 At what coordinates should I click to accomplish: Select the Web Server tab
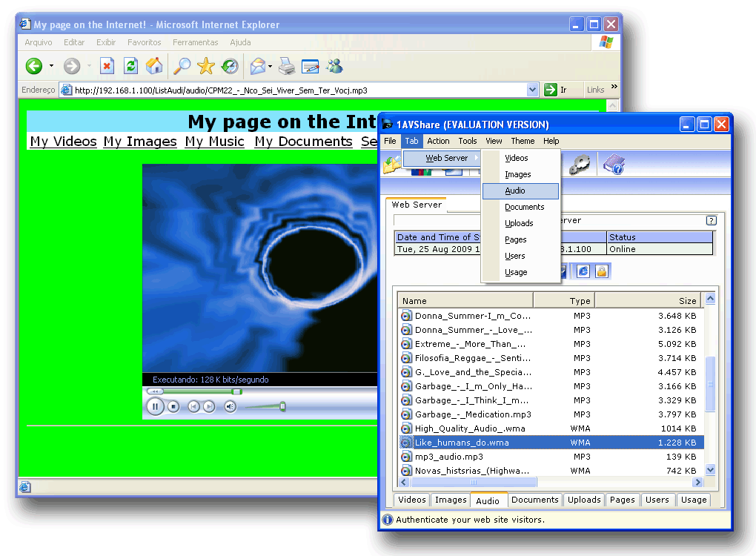pyautogui.click(x=417, y=205)
